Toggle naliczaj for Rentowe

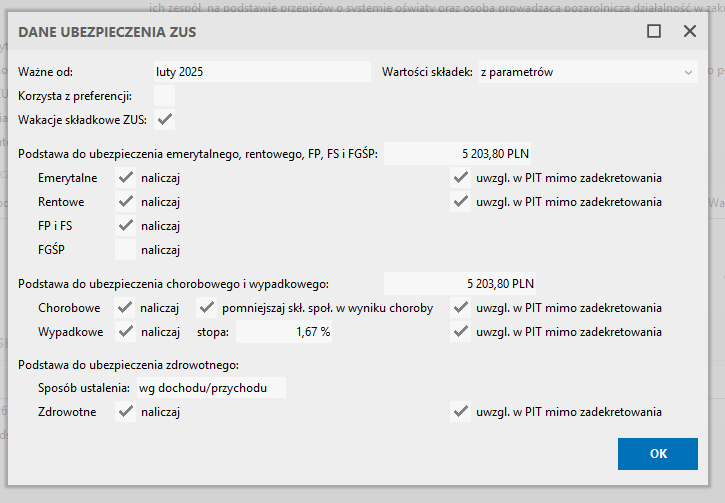126,202
